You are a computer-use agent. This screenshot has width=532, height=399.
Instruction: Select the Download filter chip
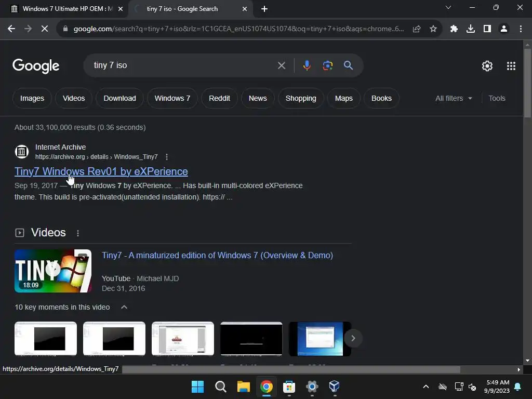(120, 98)
